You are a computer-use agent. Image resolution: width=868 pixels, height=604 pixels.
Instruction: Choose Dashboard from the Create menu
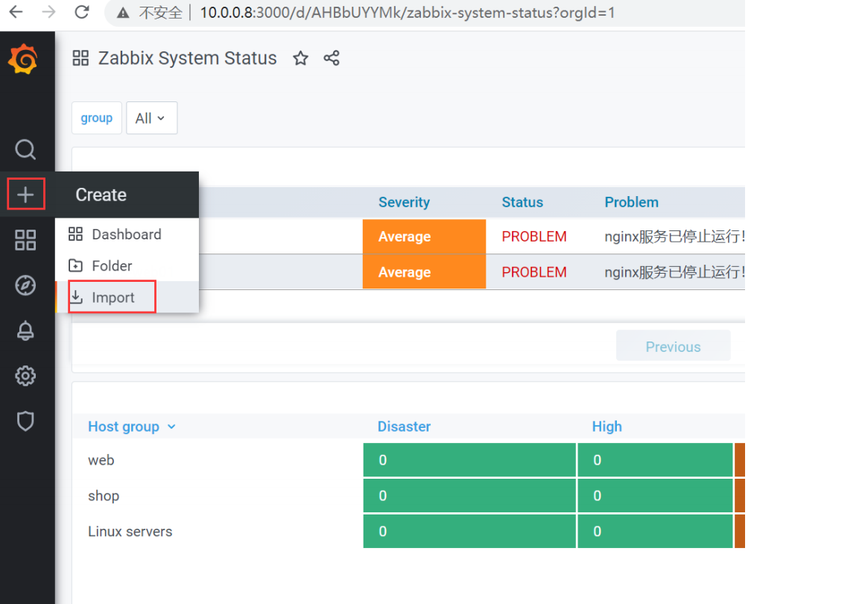coord(127,234)
